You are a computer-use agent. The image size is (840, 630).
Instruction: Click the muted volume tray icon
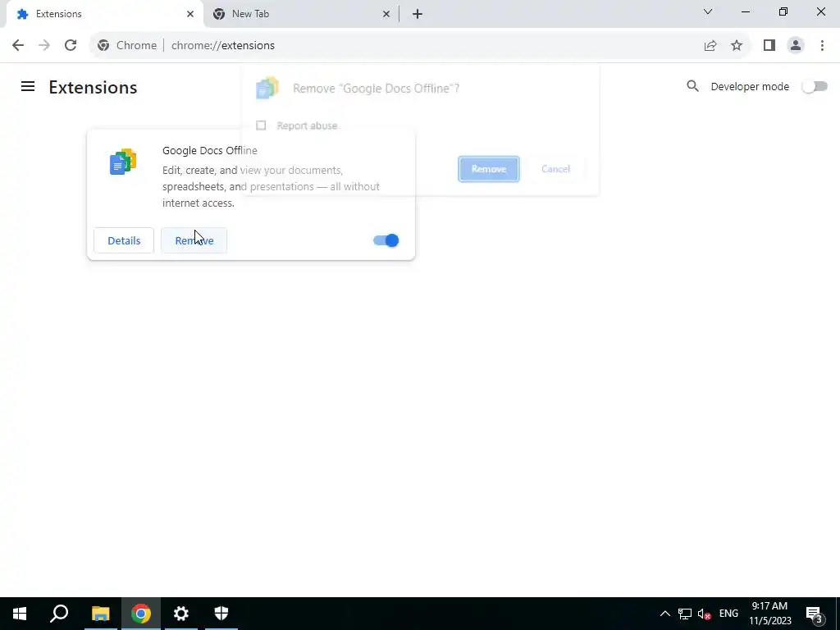[704, 614]
